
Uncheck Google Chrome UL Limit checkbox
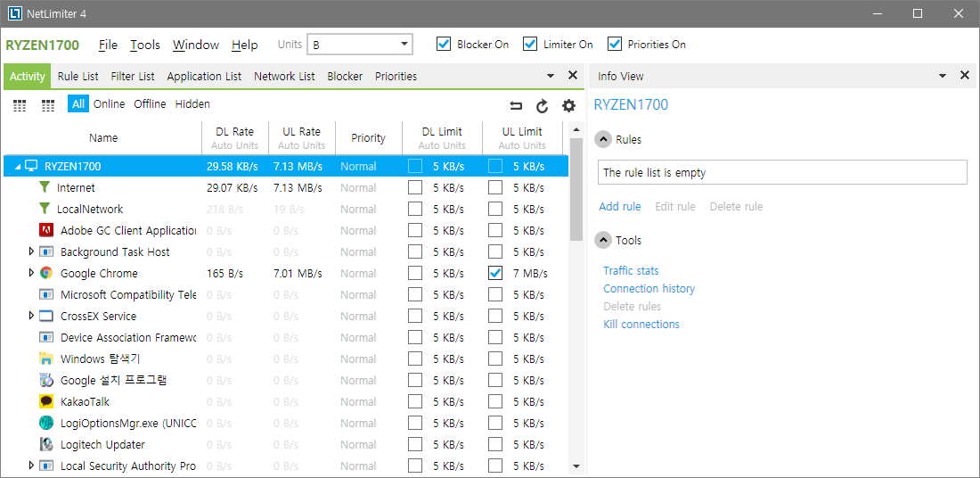(x=495, y=274)
